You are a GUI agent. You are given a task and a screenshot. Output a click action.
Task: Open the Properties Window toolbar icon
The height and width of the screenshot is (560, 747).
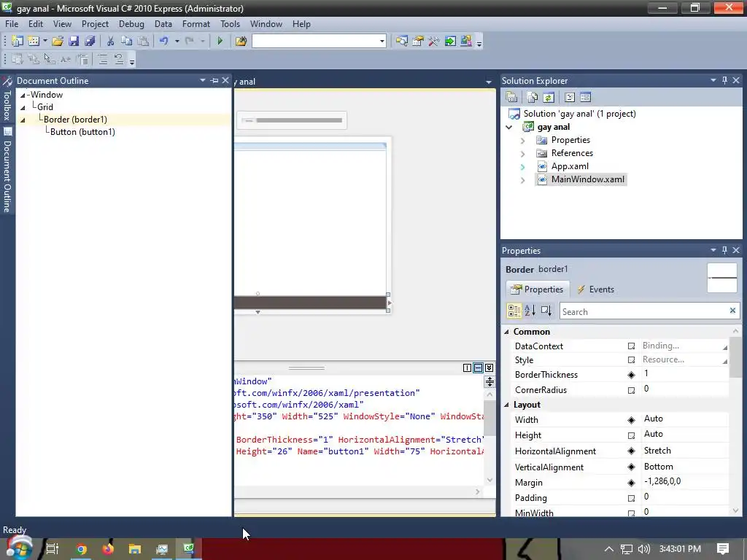418,42
